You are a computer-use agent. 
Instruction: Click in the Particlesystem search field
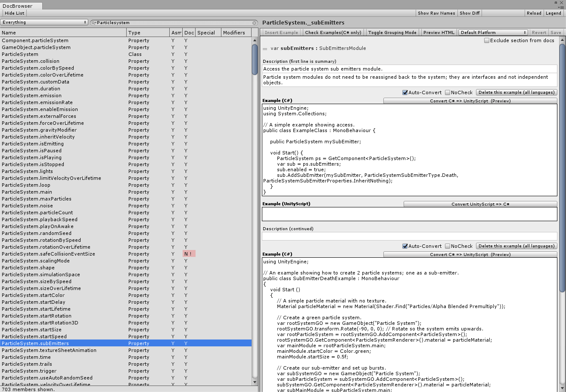pos(174,22)
